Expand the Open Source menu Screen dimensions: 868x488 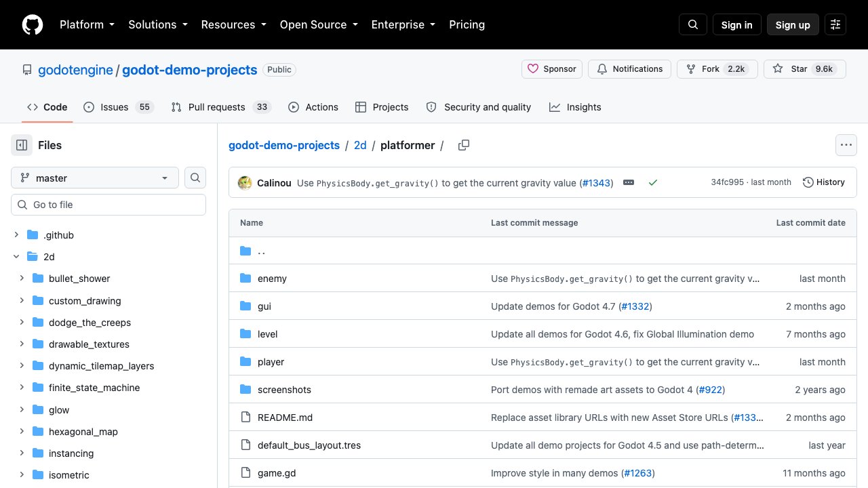(x=319, y=24)
